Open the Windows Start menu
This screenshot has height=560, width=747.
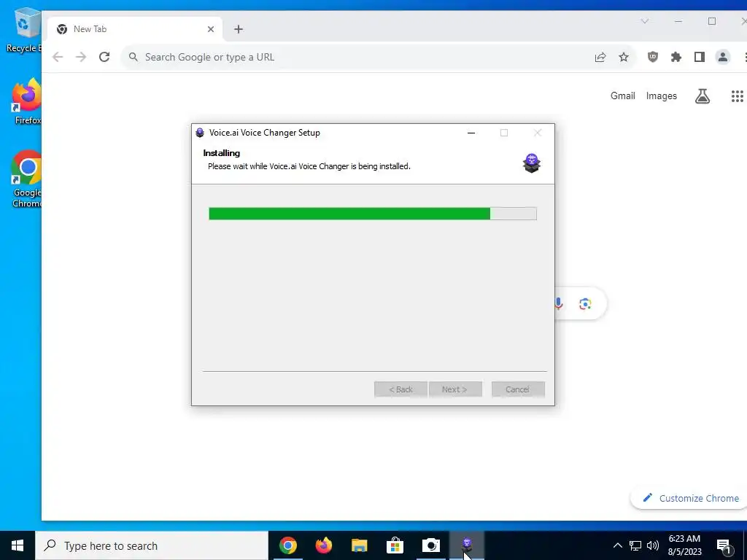18,545
